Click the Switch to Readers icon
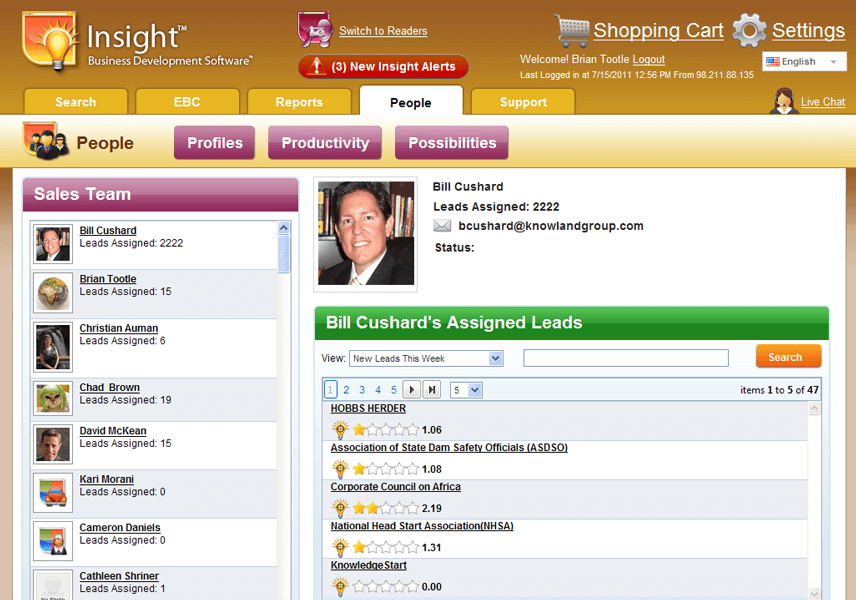This screenshot has width=856, height=600. [x=315, y=29]
